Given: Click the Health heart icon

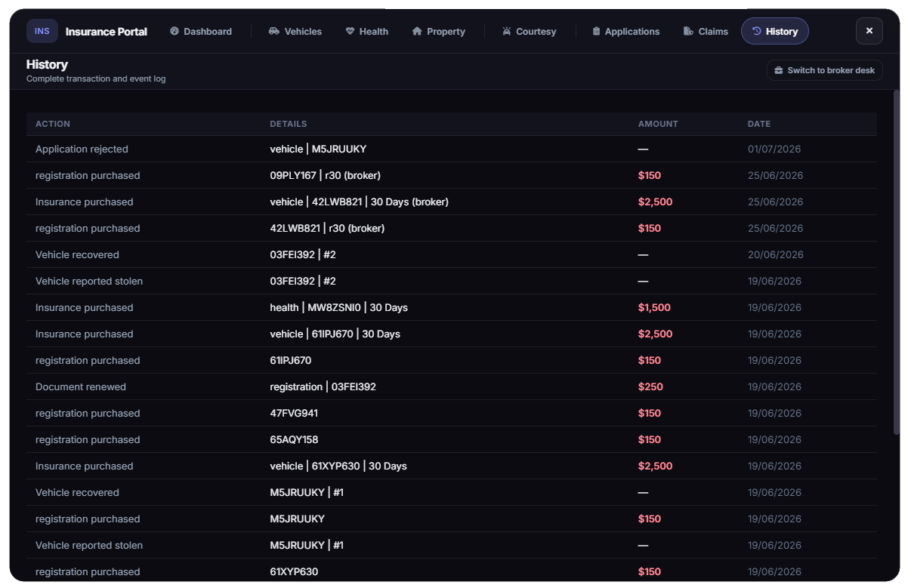Looking at the screenshot, I should tap(350, 31).
